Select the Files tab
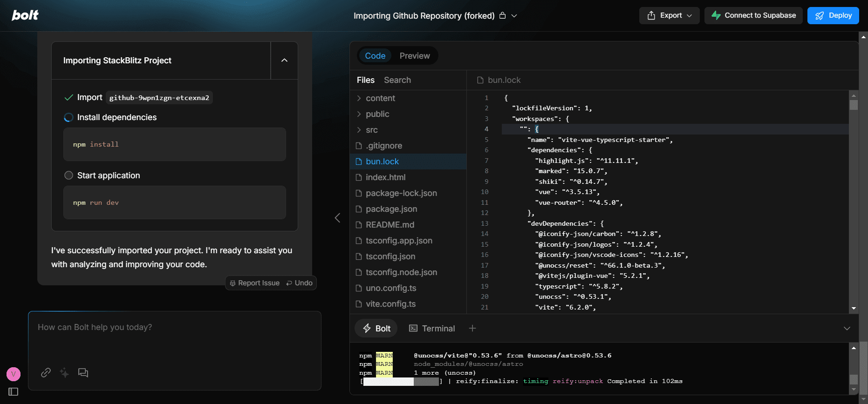Viewport: 868px width, 404px height. point(366,80)
